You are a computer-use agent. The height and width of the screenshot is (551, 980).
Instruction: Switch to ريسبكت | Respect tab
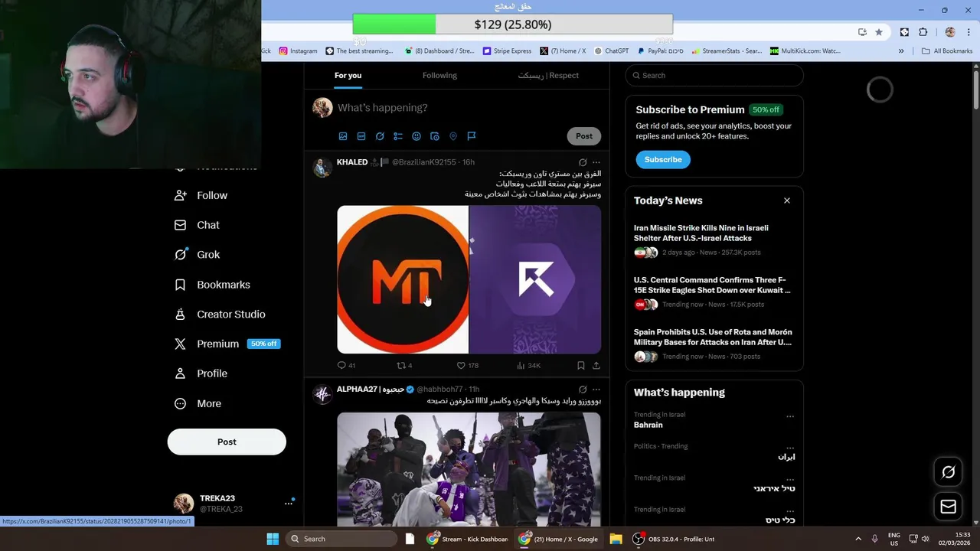548,75
